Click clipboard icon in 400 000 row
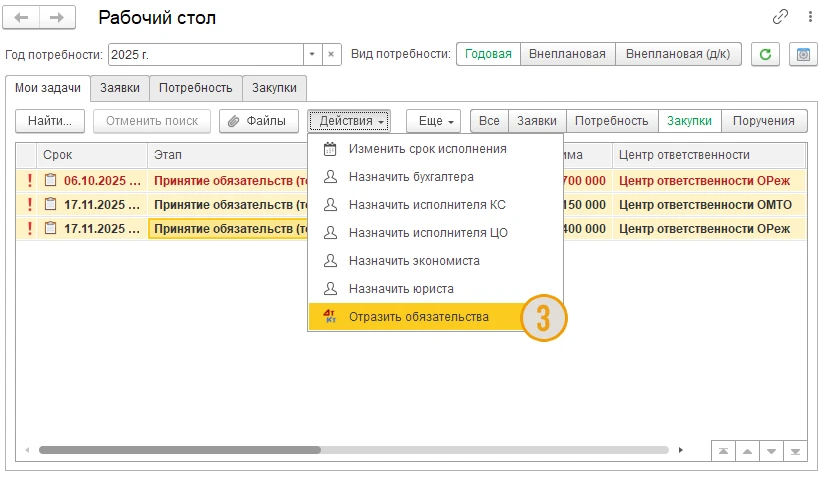825x478 pixels. point(51,228)
